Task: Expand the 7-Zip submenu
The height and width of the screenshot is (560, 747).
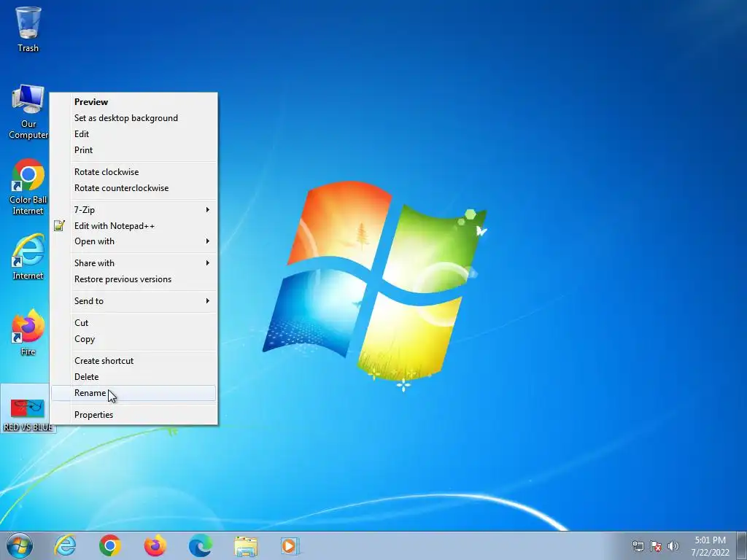Action: coord(133,210)
